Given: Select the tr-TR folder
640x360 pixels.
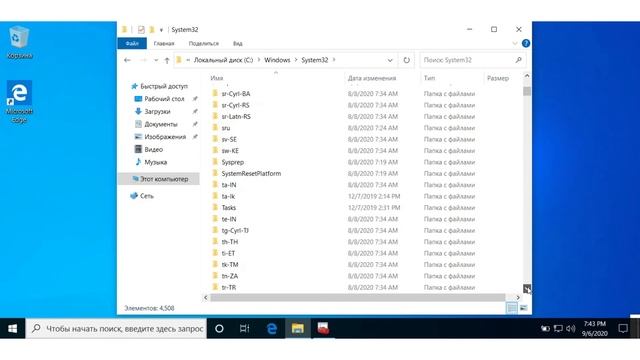Looking at the screenshot, I should point(229,287).
